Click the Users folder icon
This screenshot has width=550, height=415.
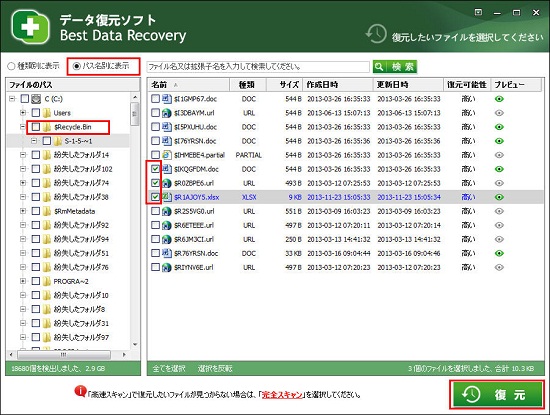[x=47, y=113]
